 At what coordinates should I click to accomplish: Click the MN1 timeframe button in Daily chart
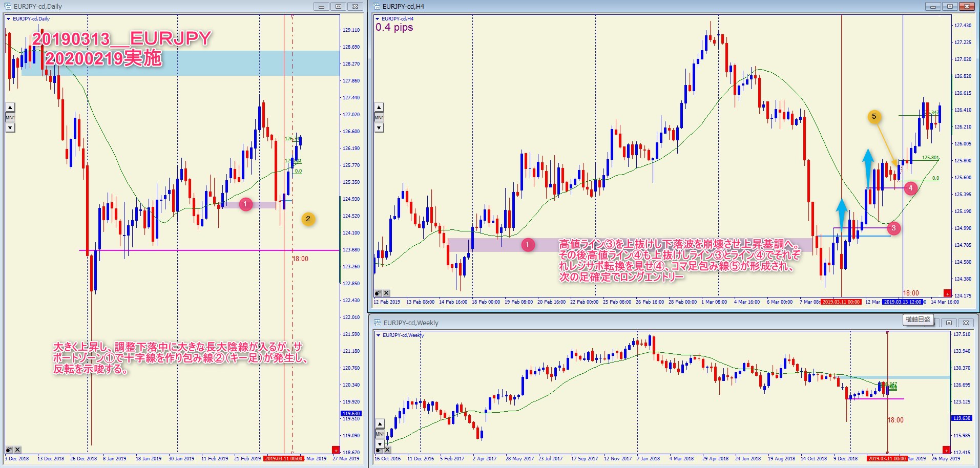point(10,117)
